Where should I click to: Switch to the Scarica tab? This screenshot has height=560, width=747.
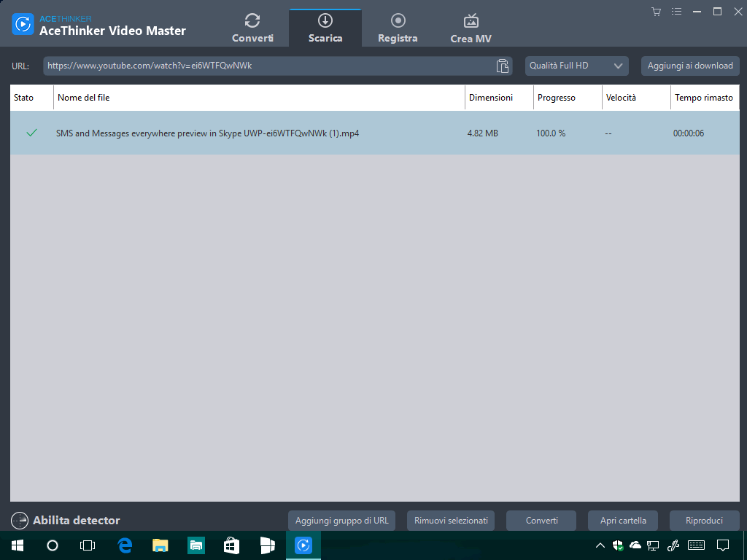tap(325, 28)
